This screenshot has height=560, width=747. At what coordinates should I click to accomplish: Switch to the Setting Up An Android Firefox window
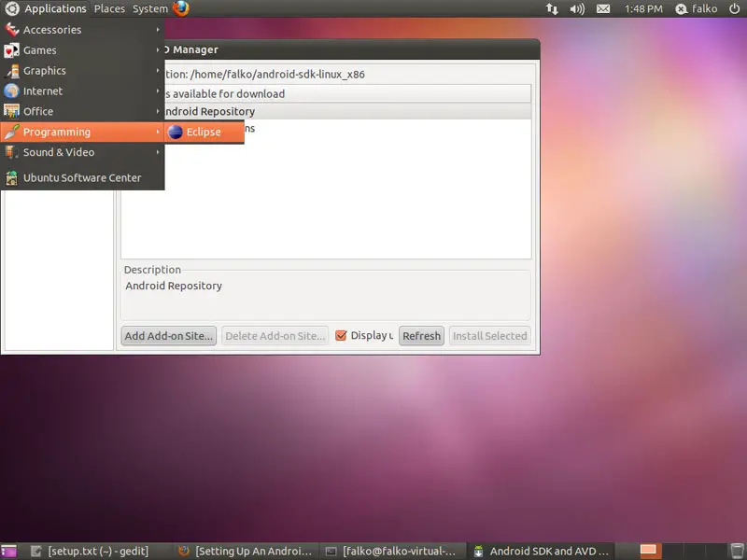[247, 551]
